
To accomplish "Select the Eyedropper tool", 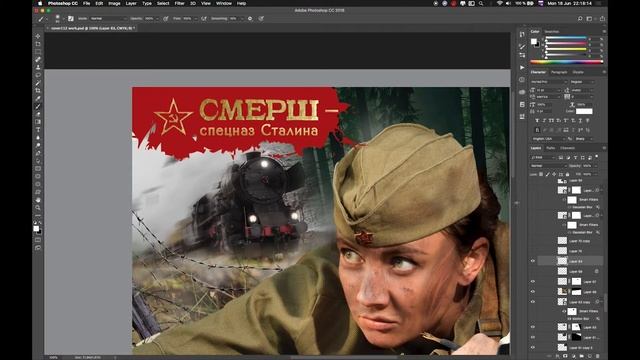I will pyautogui.click(x=38, y=98).
